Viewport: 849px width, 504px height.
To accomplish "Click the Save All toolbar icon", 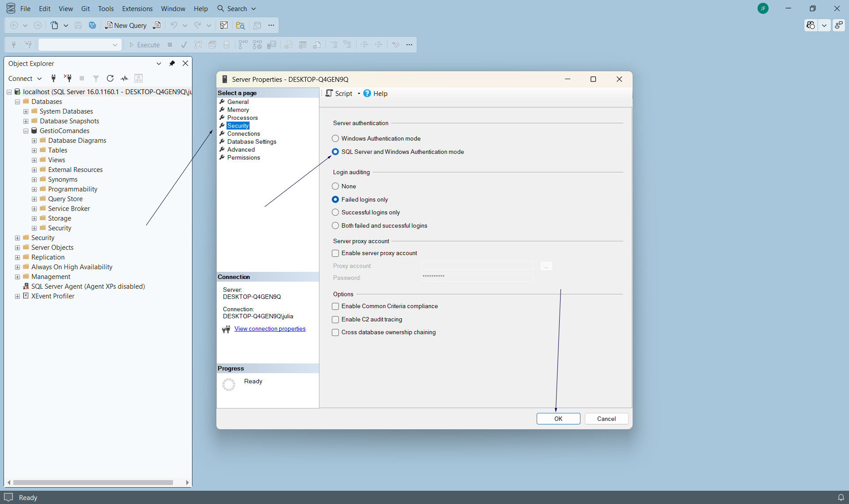I will point(92,25).
